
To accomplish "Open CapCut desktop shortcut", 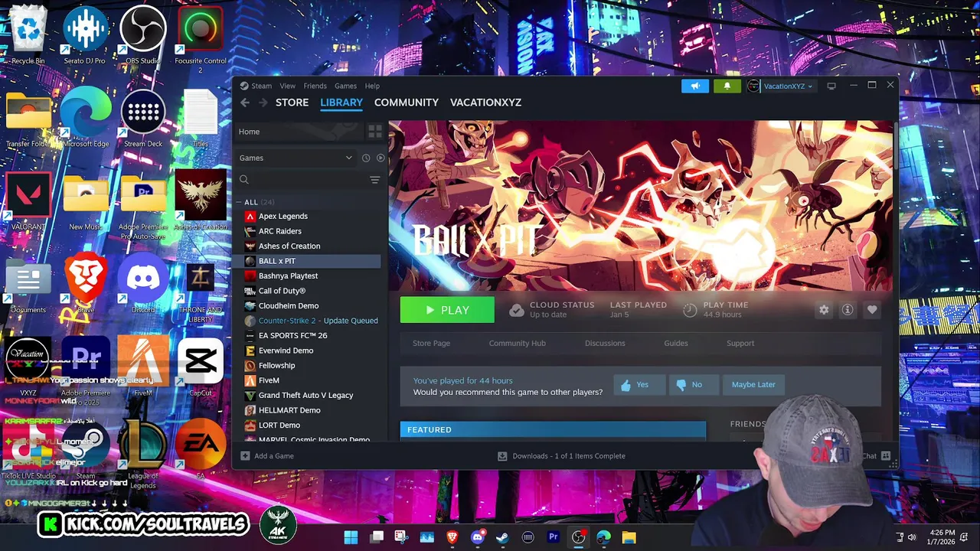I will 201,366.
